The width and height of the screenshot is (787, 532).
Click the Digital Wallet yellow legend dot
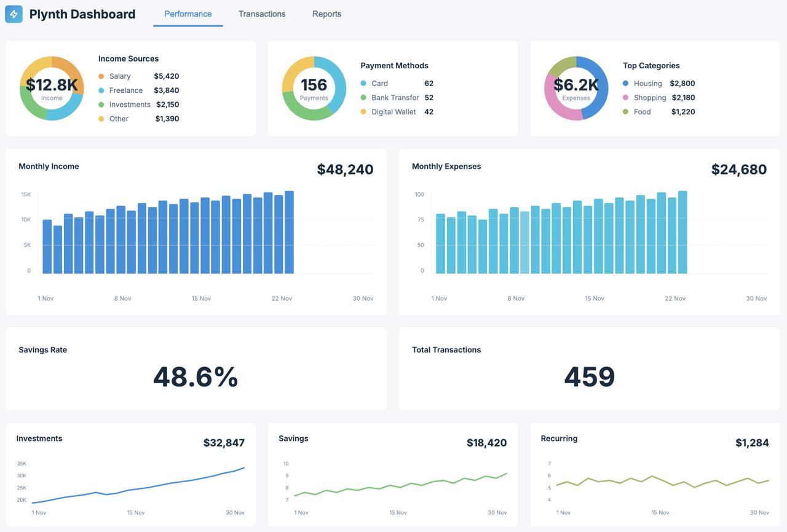[x=363, y=112]
